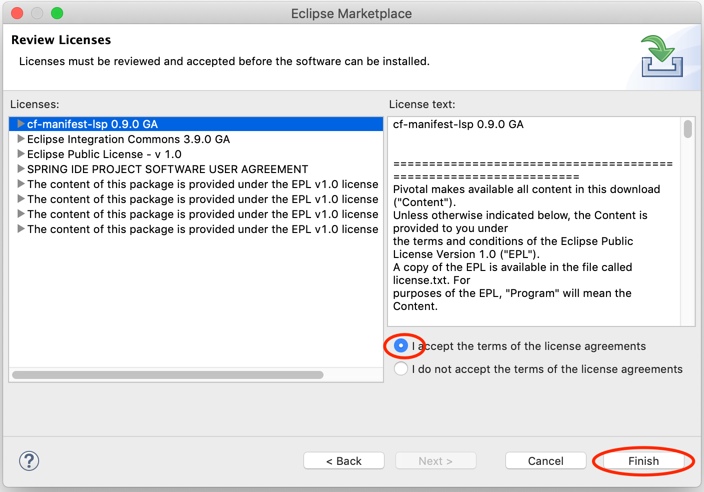Expand Eclipse Public License - v 1.0 triangle

(x=20, y=154)
